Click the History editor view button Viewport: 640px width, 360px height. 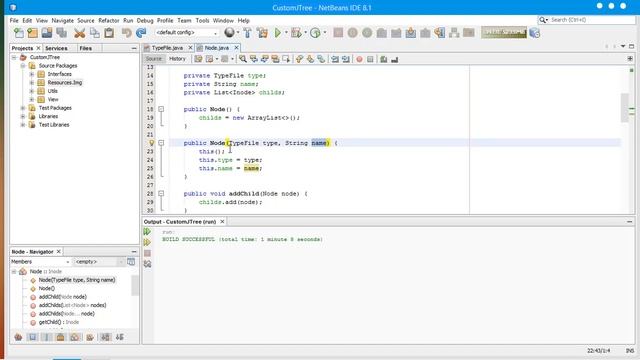coord(177,59)
